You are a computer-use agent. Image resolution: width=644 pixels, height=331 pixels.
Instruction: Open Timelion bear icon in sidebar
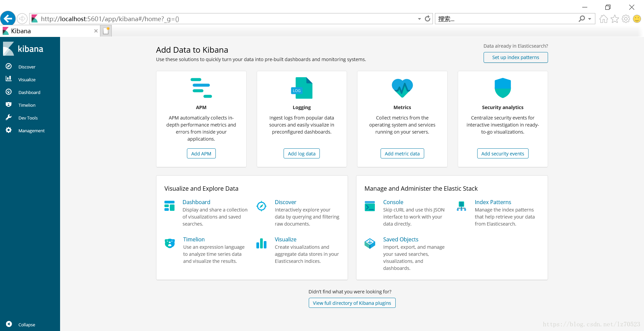pyautogui.click(x=9, y=104)
